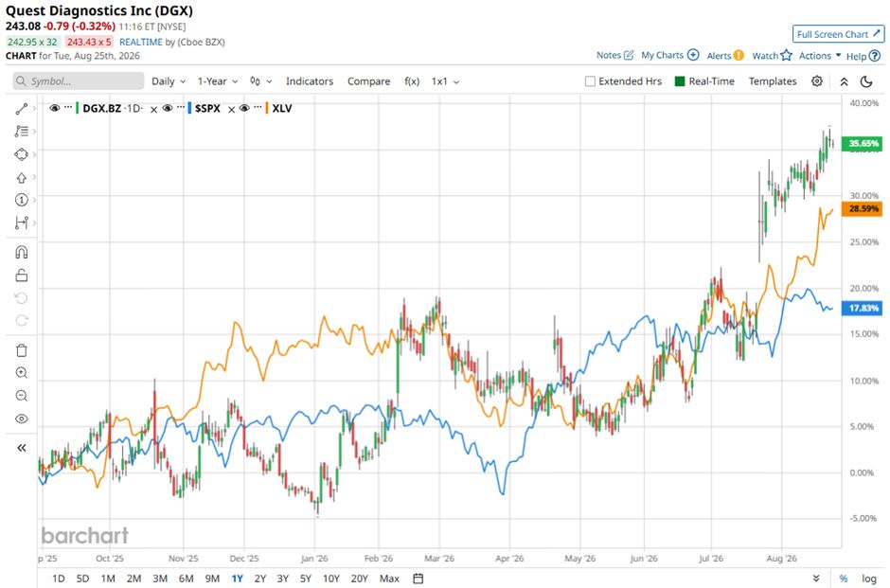Open more options dots for XLV
The image size is (890, 588).
pyautogui.click(x=258, y=107)
